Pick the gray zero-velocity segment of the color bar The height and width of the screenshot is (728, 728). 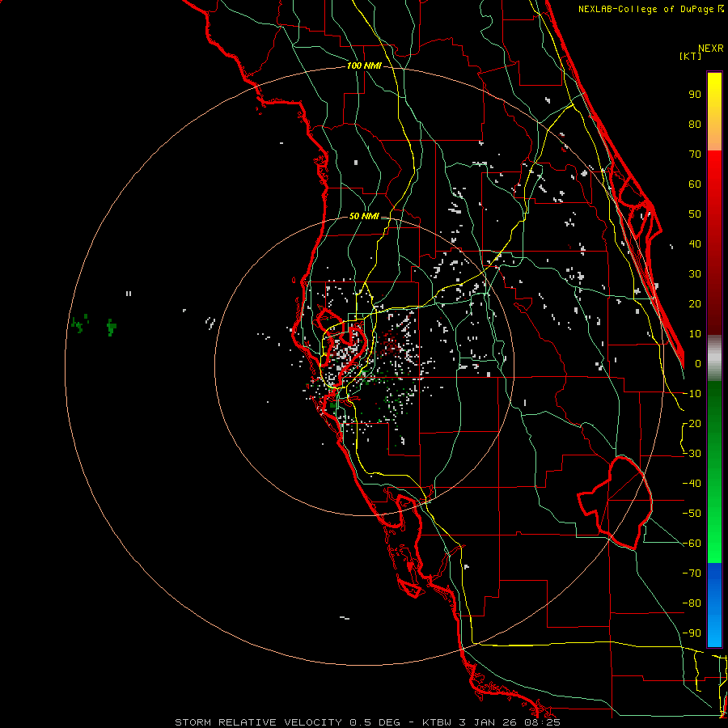coord(714,358)
